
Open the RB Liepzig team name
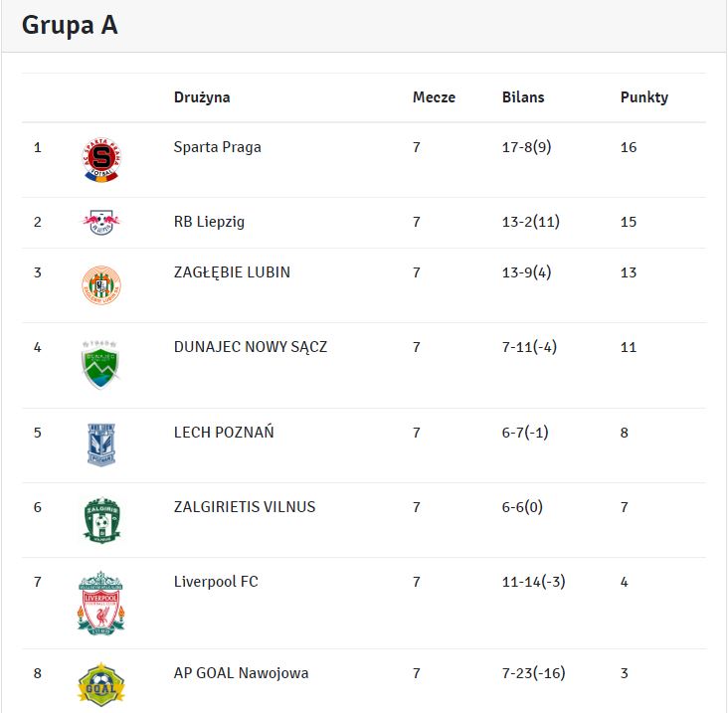click(x=209, y=222)
